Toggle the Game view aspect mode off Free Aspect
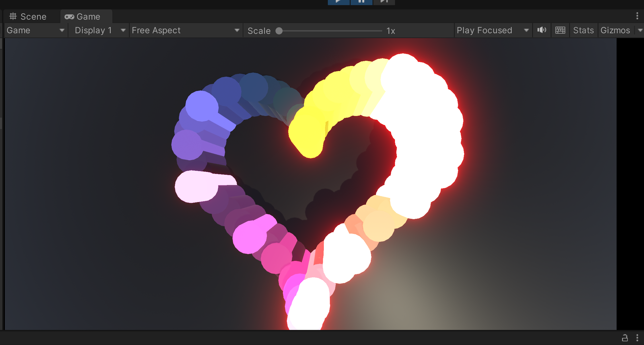Image resolution: width=644 pixels, height=345 pixels. (185, 30)
